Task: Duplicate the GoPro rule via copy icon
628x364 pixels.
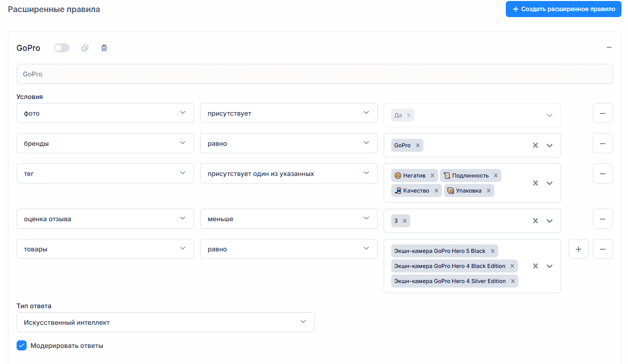Action: (85, 48)
